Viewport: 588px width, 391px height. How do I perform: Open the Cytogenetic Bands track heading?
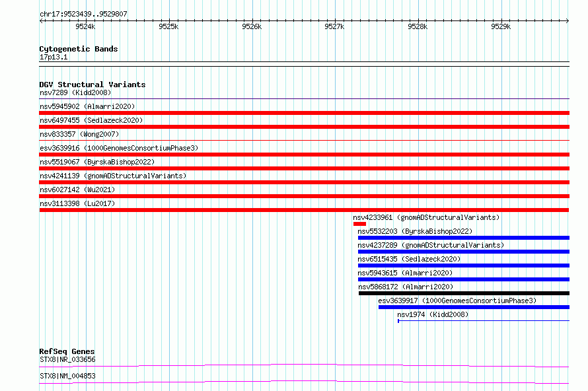79,49
